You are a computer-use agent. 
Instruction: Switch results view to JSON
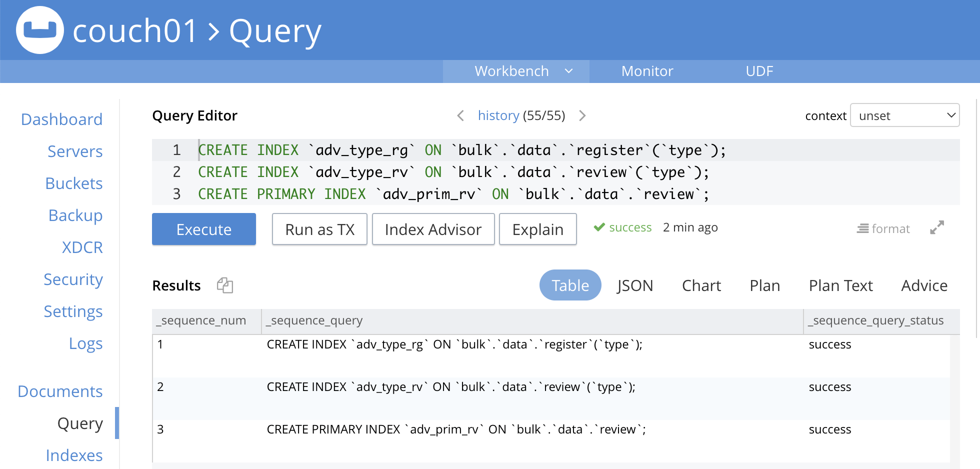634,285
